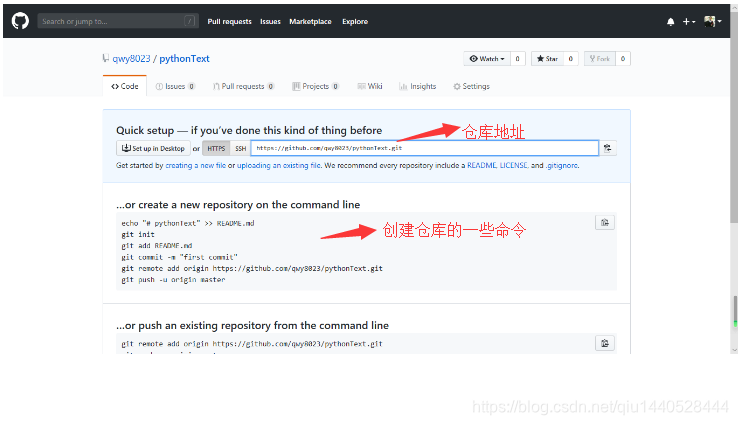
Task: Open the plus create-new dropdown
Action: [689, 22]
